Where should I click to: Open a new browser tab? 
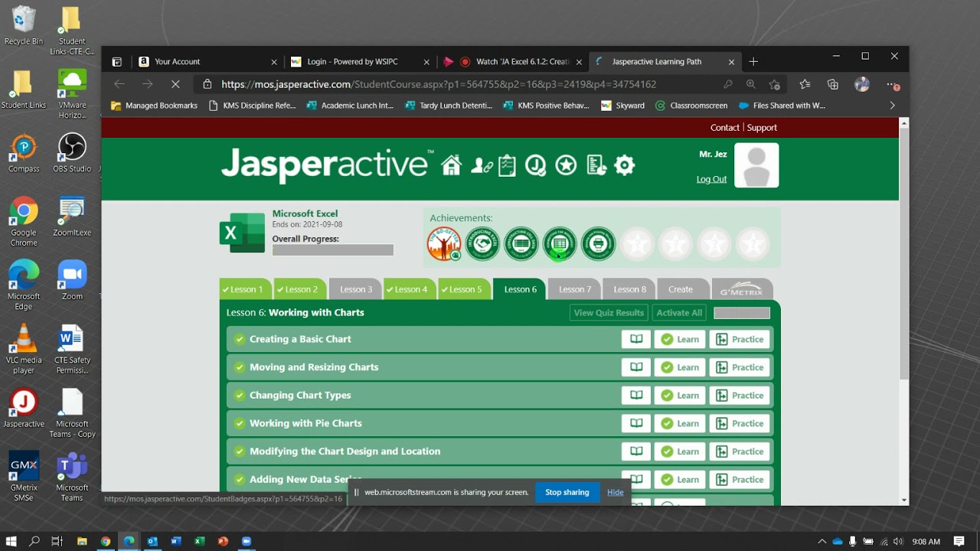pos(753,62)
